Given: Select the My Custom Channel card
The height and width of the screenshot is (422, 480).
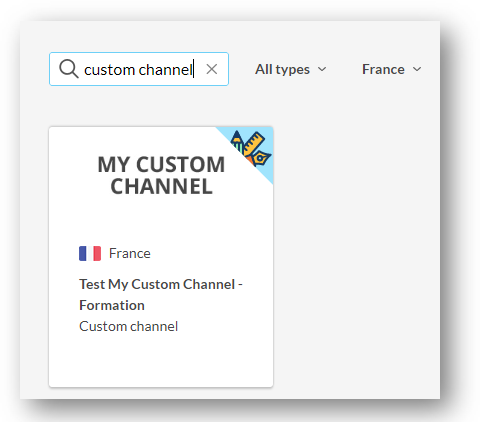Looking at the screenshot, I should 161,257.
